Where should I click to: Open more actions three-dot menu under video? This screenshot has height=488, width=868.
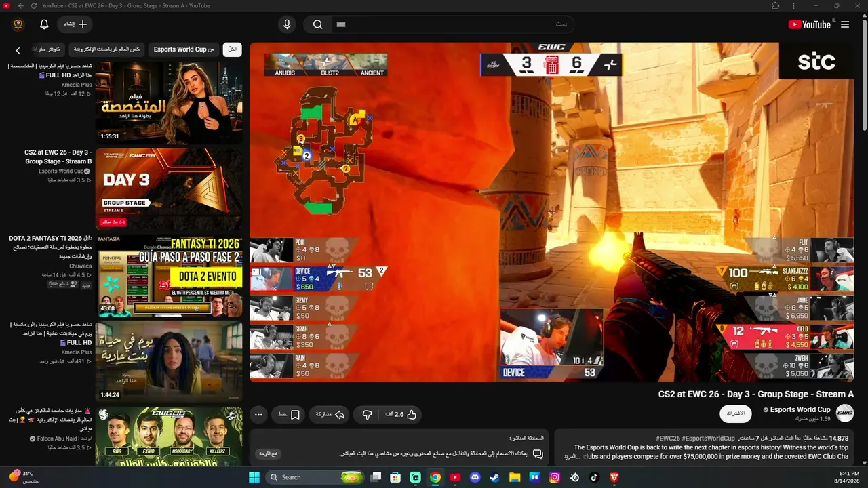click(258, 414)
